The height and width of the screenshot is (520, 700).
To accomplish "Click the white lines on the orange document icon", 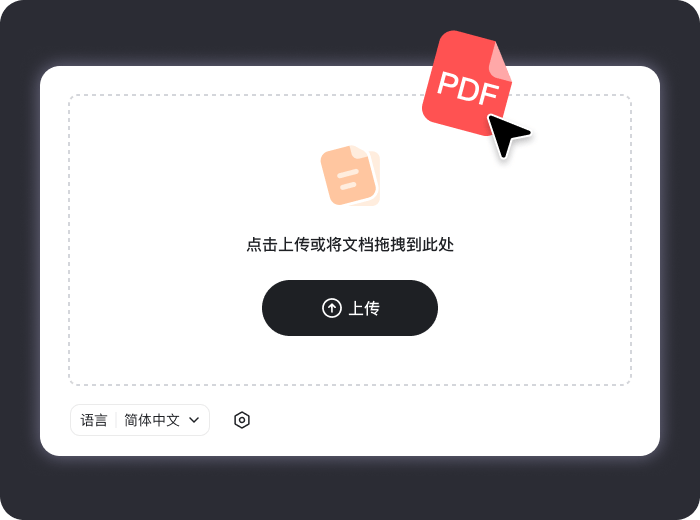I will [x=347, y=179].
